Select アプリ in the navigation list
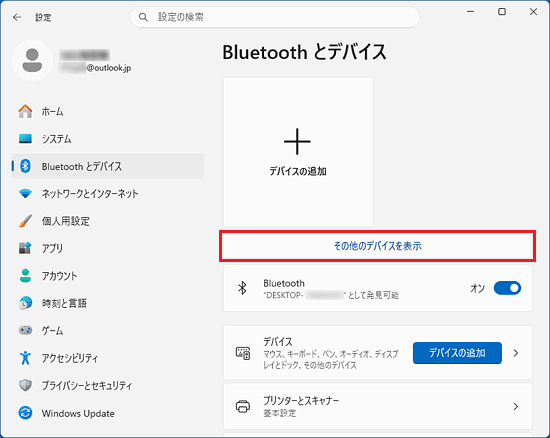550x438 pixels. tap(108, 248)
